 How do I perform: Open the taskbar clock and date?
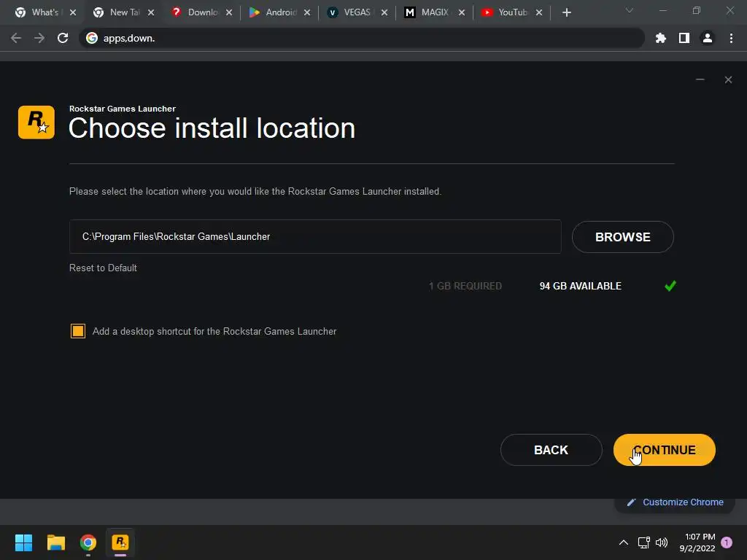click(x=697, y=542)
